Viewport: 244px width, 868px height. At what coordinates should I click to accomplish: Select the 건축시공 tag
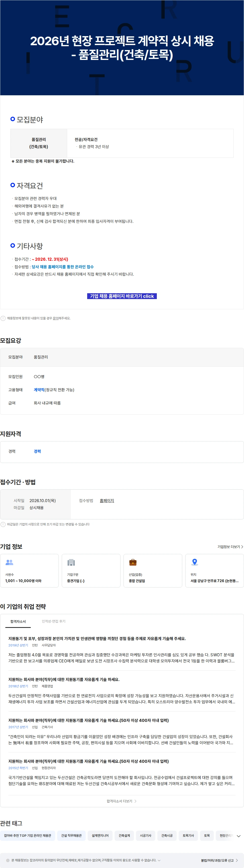[x=167, y=835]
